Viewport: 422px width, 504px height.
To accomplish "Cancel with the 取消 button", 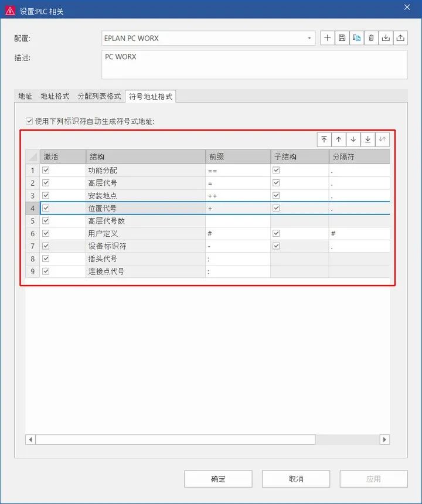I will point(296,479).
